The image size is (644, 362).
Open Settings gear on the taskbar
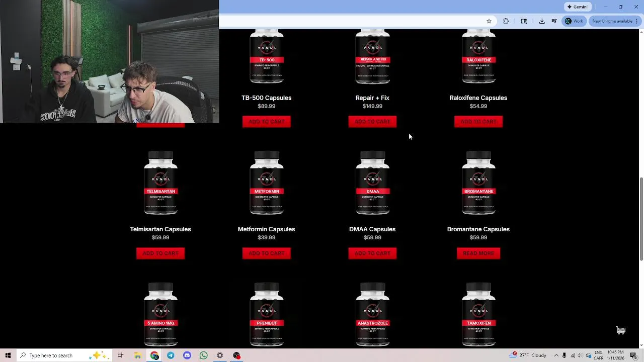click(x=220, y=355)
